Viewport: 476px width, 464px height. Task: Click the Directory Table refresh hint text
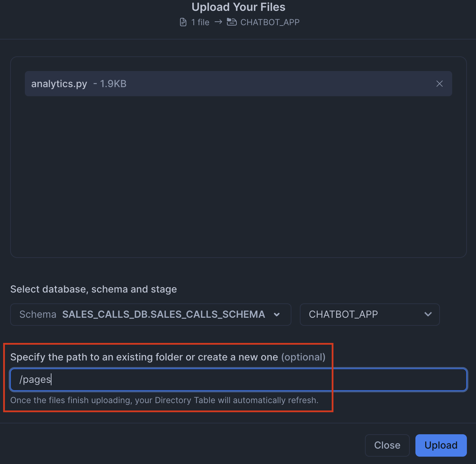[165, 400]
